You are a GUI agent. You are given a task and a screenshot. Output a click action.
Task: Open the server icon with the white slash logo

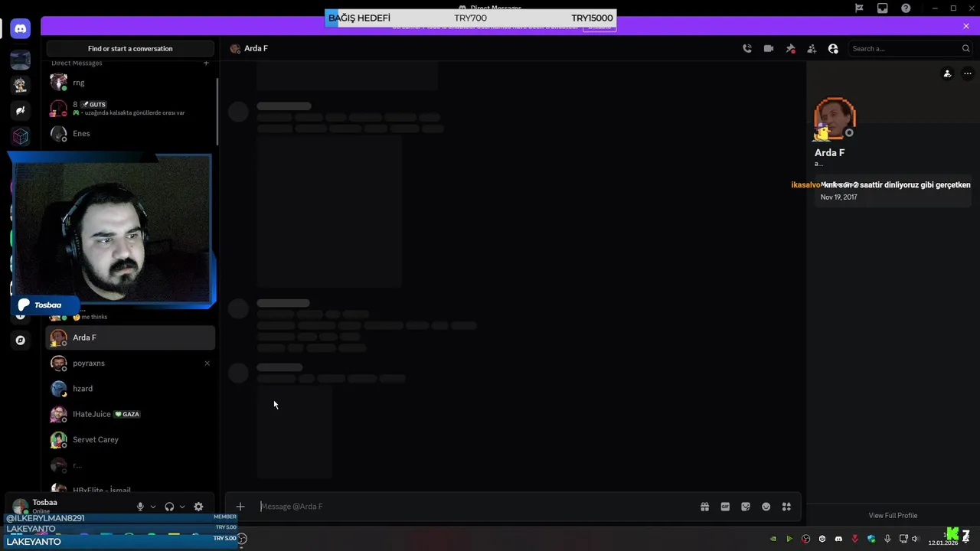(21, 111)
